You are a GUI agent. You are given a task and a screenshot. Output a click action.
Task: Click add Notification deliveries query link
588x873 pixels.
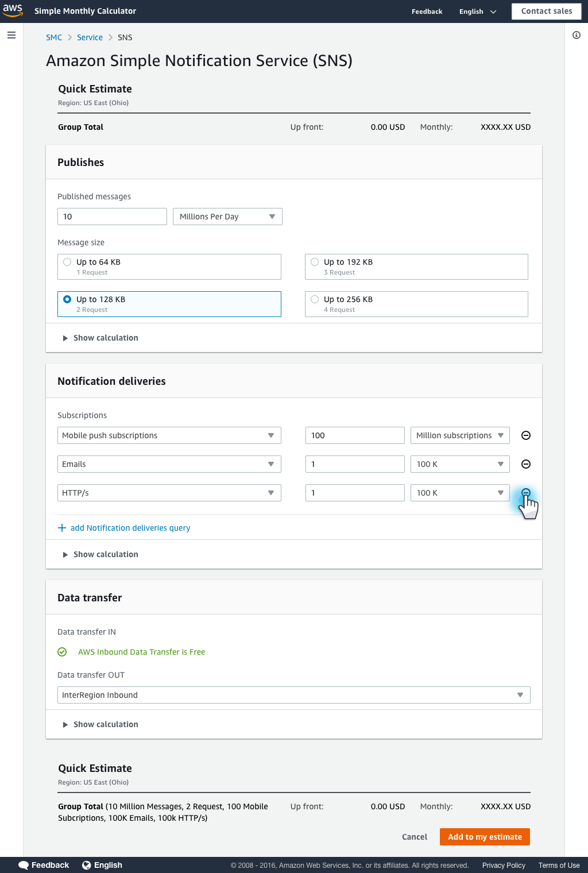pyautogui.click(x=130, y=528)
